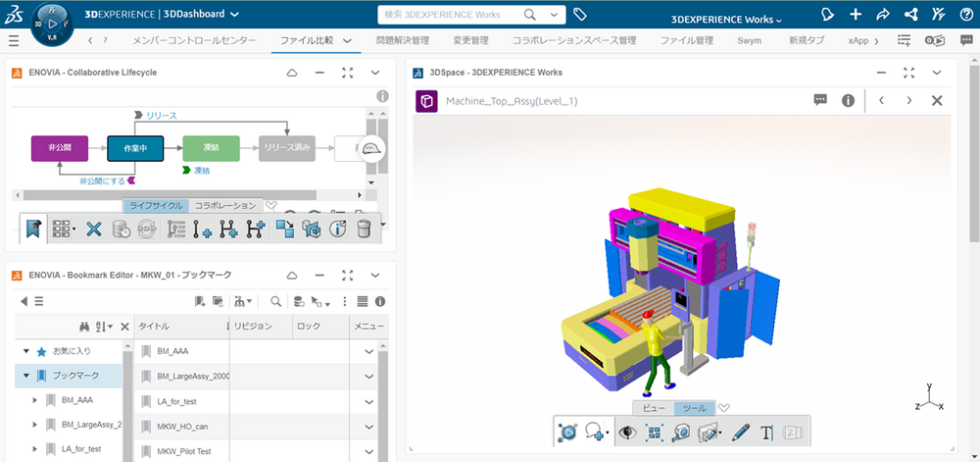This screenshot has width=980, height=462.
Task: Expand the BM_AAA tree node
Action: (x=35, y=400)
